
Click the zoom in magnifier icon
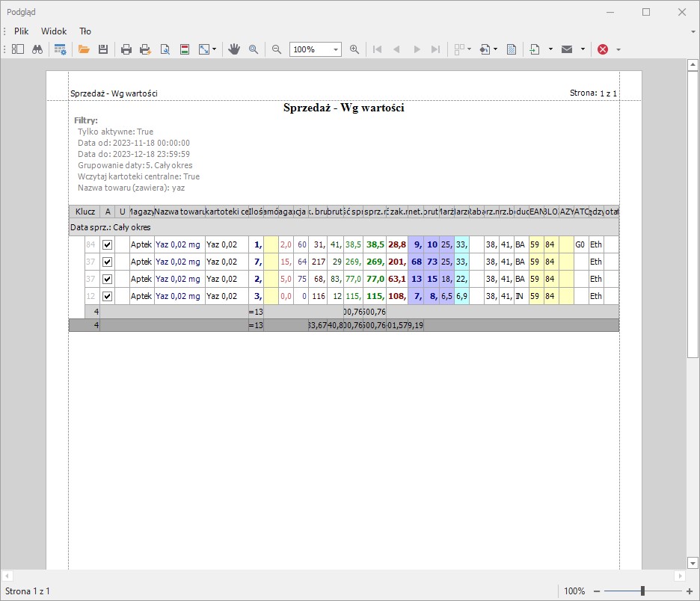pos(354,49)
